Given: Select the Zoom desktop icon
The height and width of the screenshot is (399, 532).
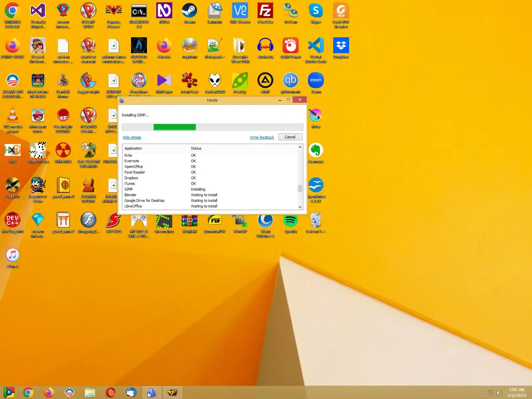Looking at the screenshot, I should click(316, 83).
